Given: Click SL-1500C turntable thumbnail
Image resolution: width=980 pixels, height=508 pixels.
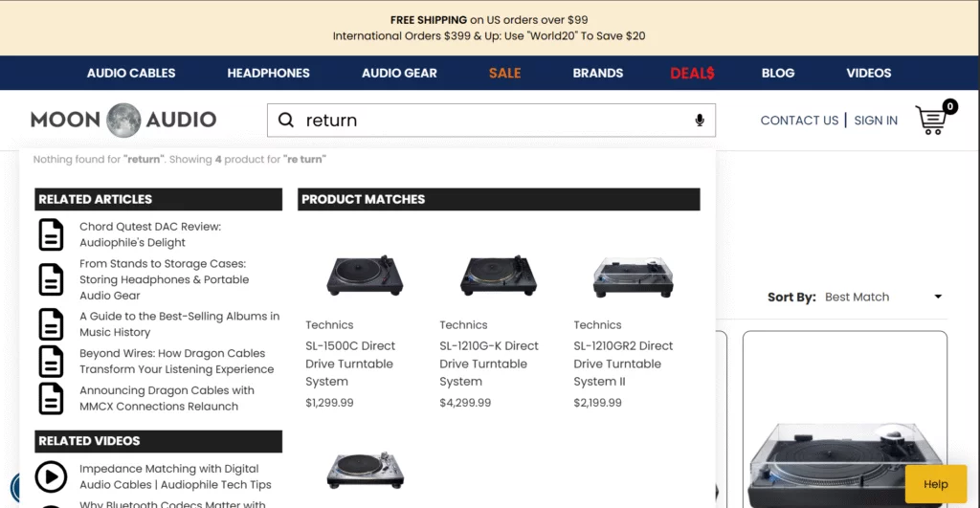Looking at the screenshot, I should (x=365, y=275).
